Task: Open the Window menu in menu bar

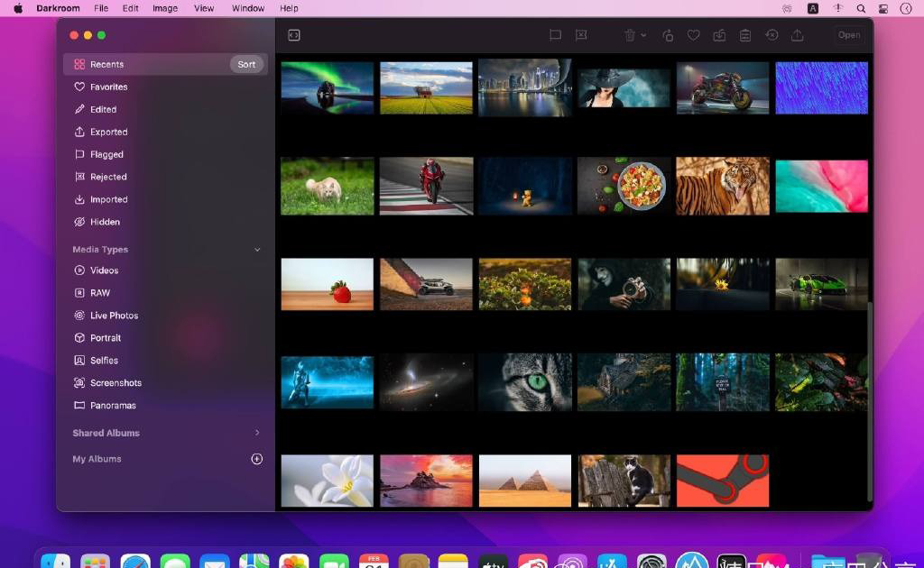Action: 248,8
